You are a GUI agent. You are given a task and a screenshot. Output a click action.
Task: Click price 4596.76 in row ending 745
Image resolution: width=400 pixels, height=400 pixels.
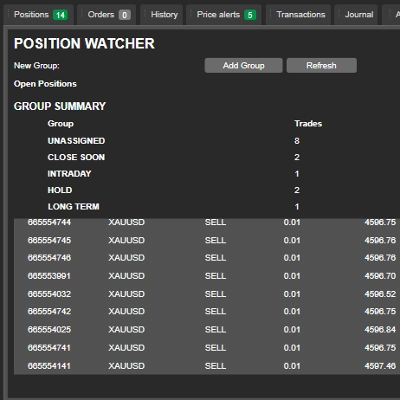[380, 240]
